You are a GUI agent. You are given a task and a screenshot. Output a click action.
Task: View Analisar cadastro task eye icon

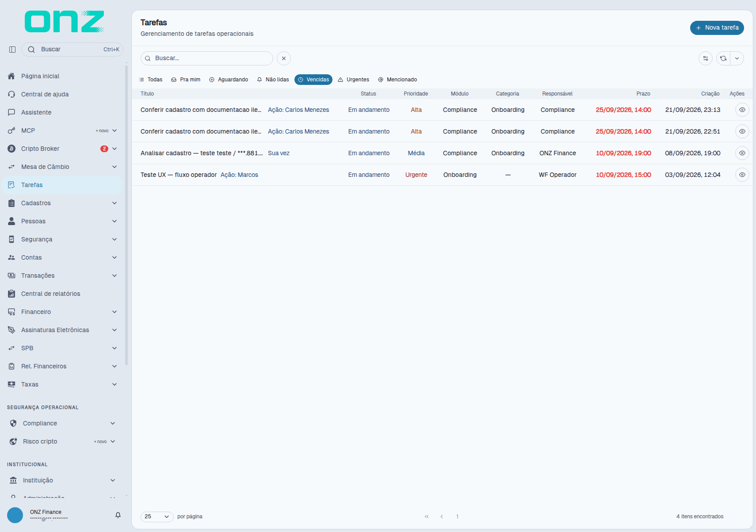tap(742, 153)
